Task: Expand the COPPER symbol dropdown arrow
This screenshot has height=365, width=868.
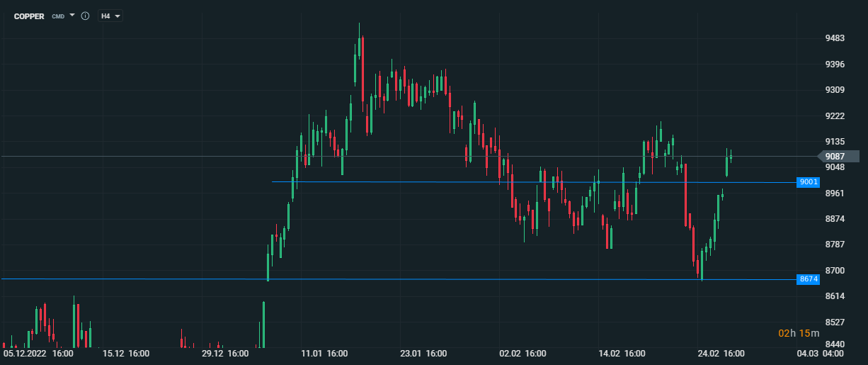Action: click(x=72, y=15)
